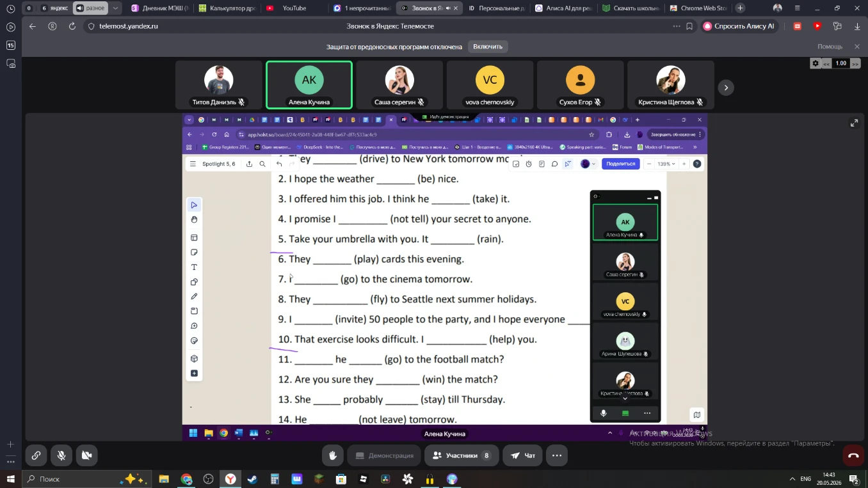Select the sticky note tool on the whiteboard

pyautogui.click(x=194, y=252)
